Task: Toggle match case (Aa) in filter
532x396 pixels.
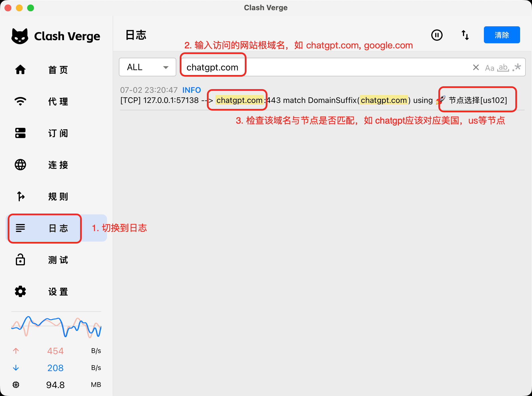Action: point(490,68)
